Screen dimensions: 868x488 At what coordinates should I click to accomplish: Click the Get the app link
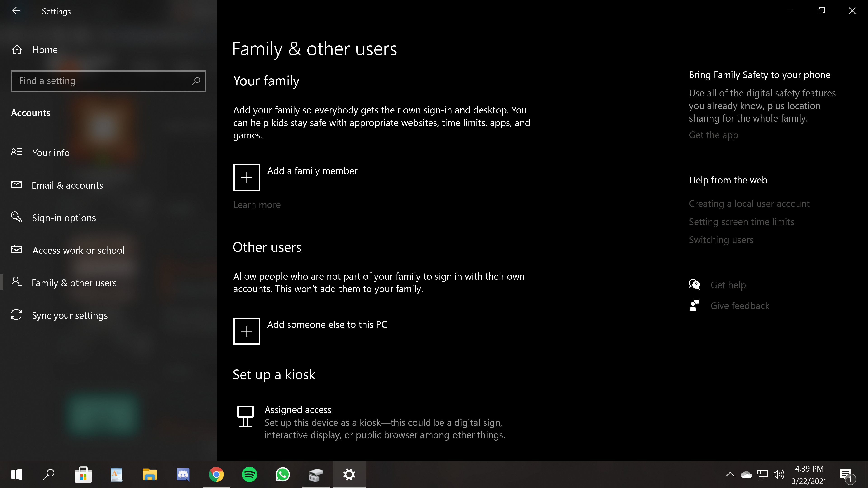coord(713,135)
